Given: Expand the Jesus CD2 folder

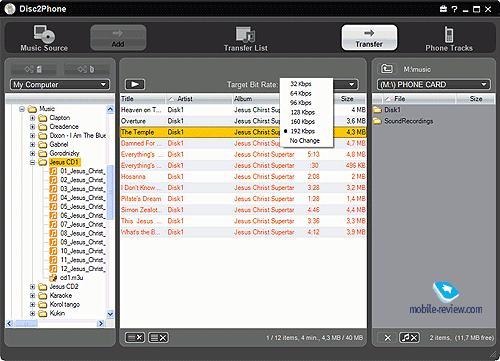Looking at the screenshot, I should coord(32,287).
